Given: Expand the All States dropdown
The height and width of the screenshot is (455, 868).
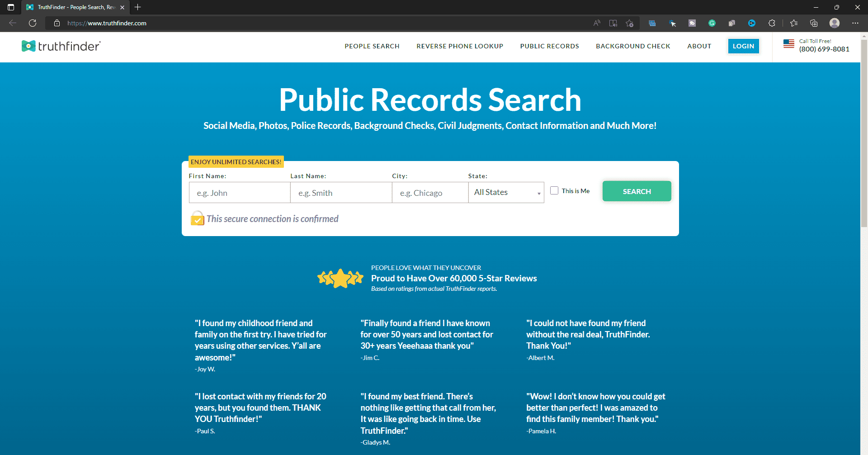Looking at the screenshot, I should [x=506, y=193].
